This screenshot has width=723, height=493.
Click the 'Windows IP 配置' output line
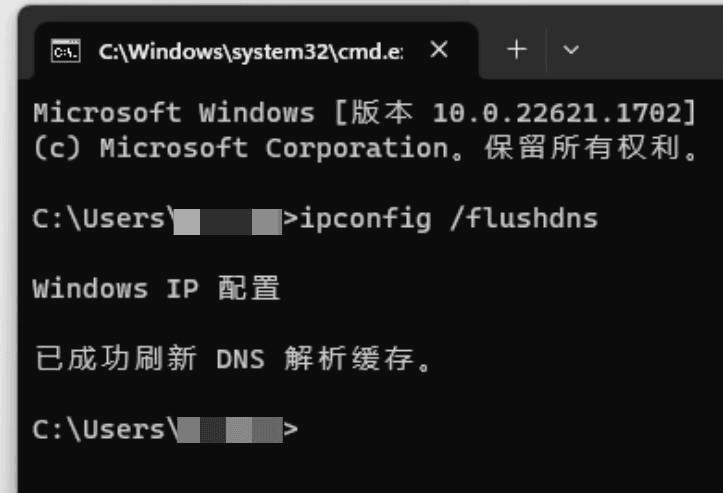tap(156, 289)
